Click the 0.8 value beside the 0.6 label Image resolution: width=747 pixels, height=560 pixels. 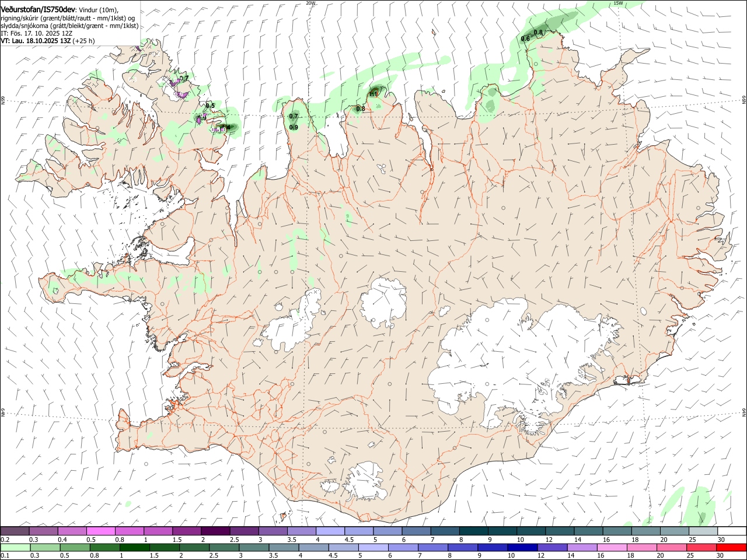538,32
